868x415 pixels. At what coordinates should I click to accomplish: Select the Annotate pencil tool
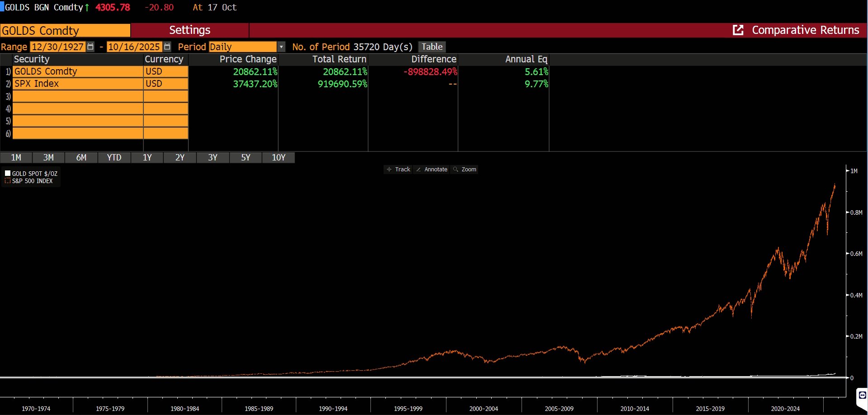432,170
